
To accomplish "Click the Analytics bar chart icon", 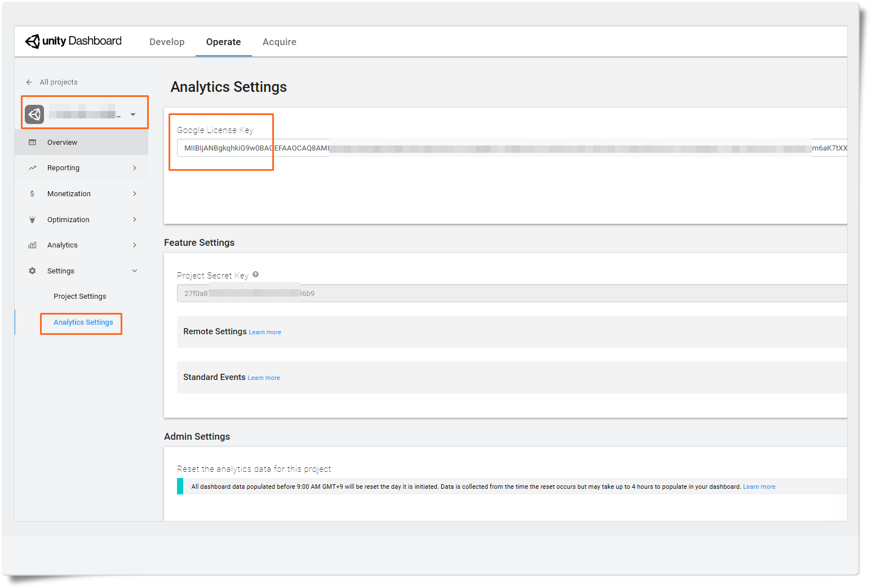I will pyautogui.click(x=32, y=245).
